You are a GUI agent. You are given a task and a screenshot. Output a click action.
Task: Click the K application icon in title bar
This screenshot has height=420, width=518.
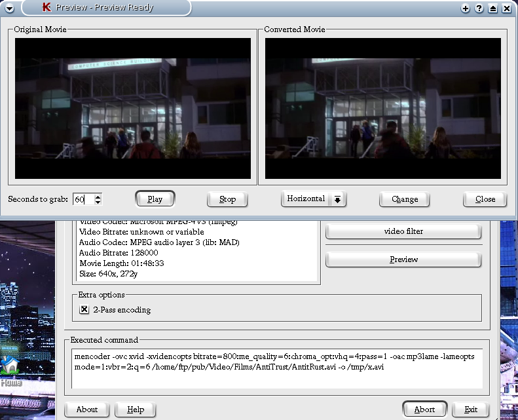click(47, 7)
